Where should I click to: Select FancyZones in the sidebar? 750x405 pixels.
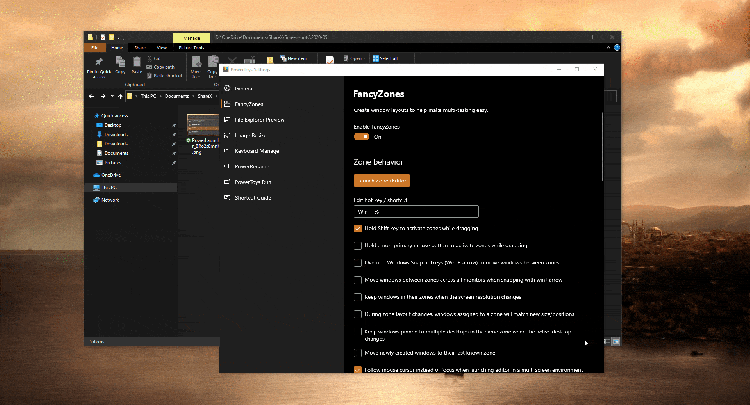(250, 104)
